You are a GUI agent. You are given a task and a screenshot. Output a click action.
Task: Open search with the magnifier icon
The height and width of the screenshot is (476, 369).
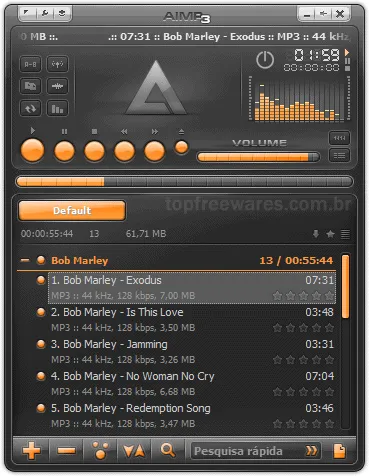point(168,451)
